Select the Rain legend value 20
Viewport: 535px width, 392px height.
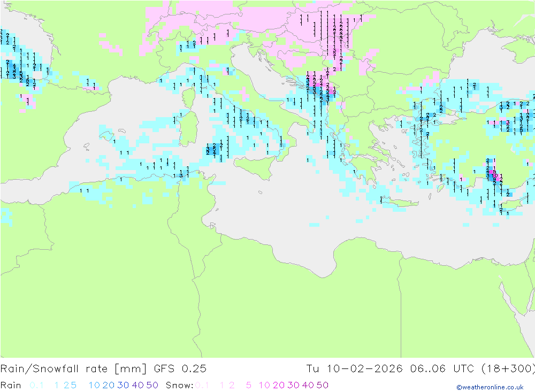pos(109,385)
